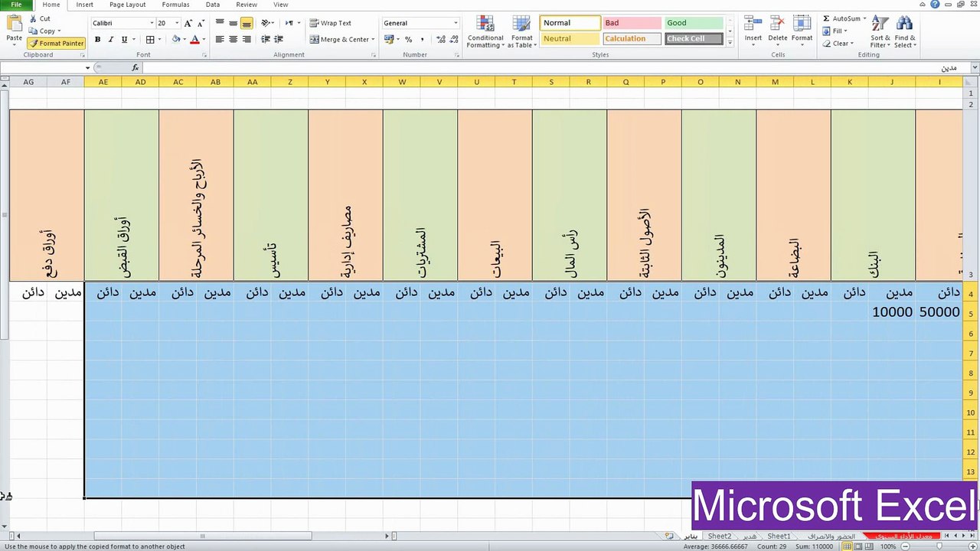Apply Percent style
980x551 pixels.
click(x=408, y=39)
